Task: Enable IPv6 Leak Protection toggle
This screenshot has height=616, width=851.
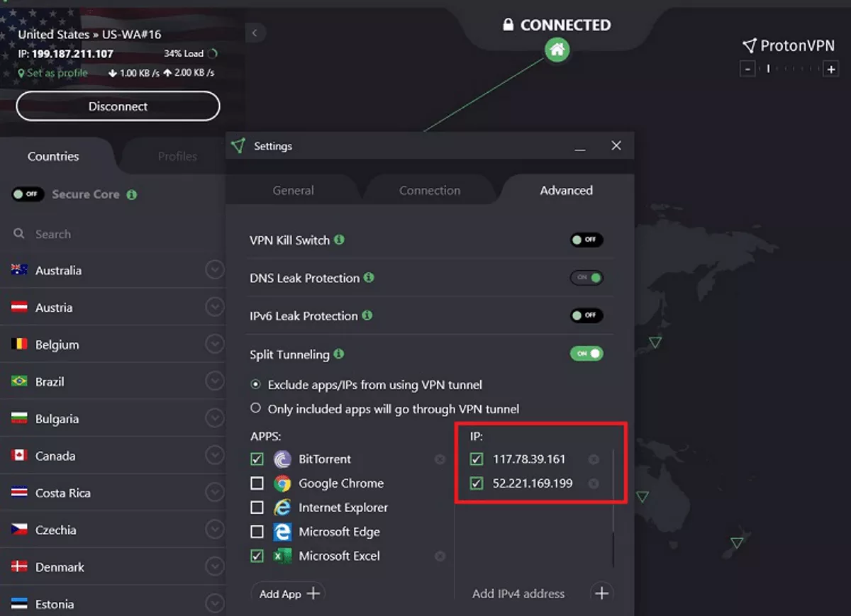Action: 586,315
